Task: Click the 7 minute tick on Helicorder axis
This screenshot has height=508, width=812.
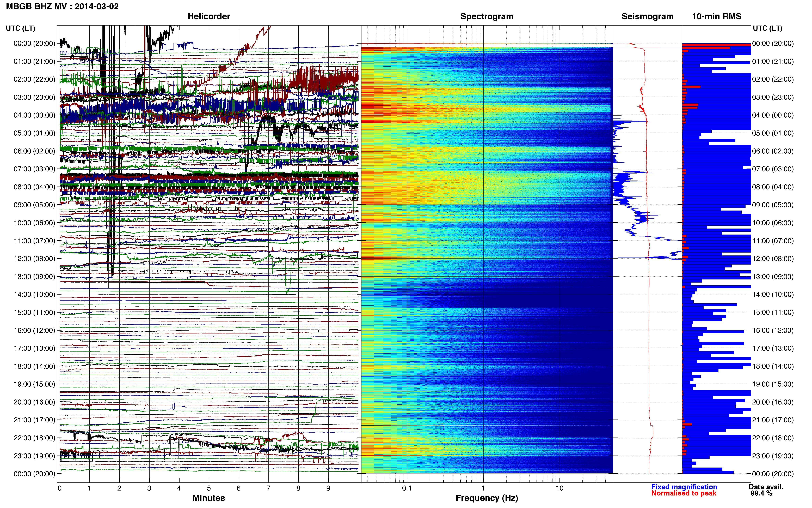Action: point(269,488)
